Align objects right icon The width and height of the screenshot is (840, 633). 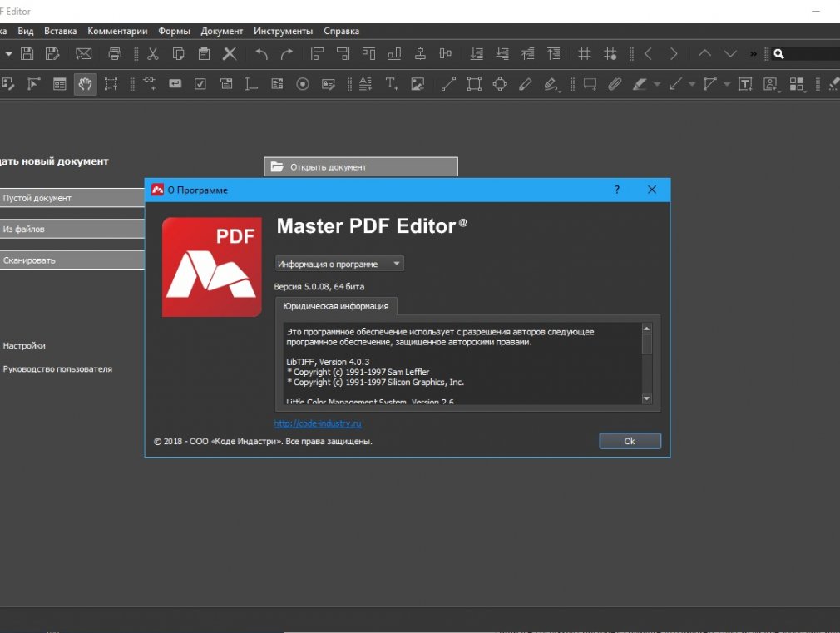coord(343,53)
